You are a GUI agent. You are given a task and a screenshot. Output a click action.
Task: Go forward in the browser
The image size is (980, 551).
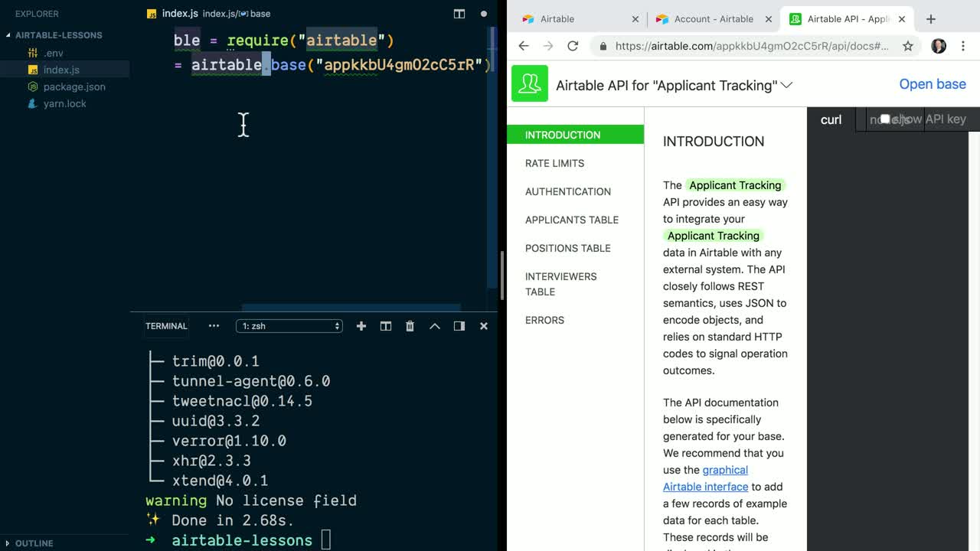point(548,46)
